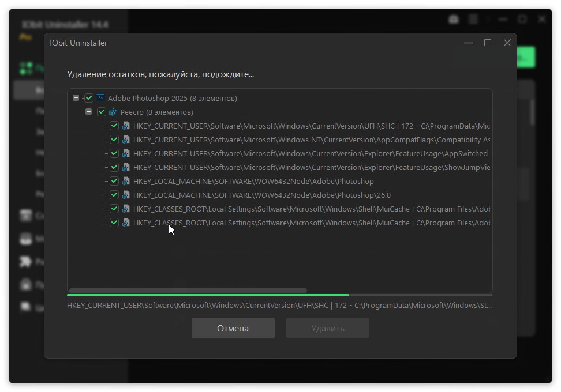Viewport: 561px width, 392px height.
Task: Uncheck Adobe Photoshop 2025 root checkbox
Action: (x=89, y=98)
